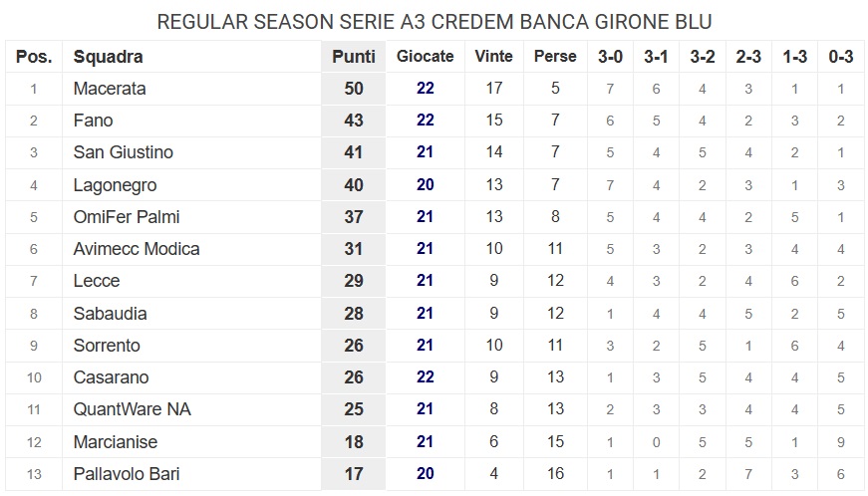This screenshot has height=496, width=868.
Task: Open the Fano team entry
Action: [x=94, y=121]
